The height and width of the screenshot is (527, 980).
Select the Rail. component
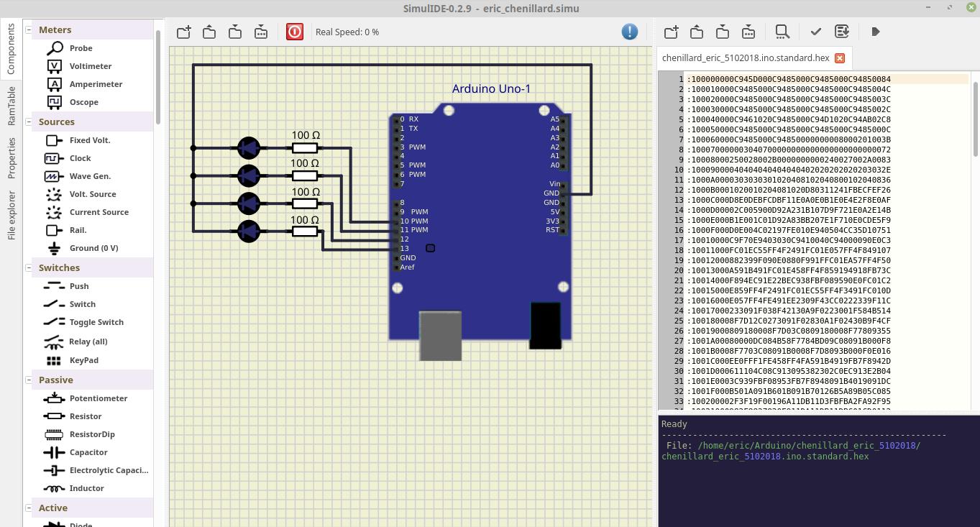coord(78,230)
